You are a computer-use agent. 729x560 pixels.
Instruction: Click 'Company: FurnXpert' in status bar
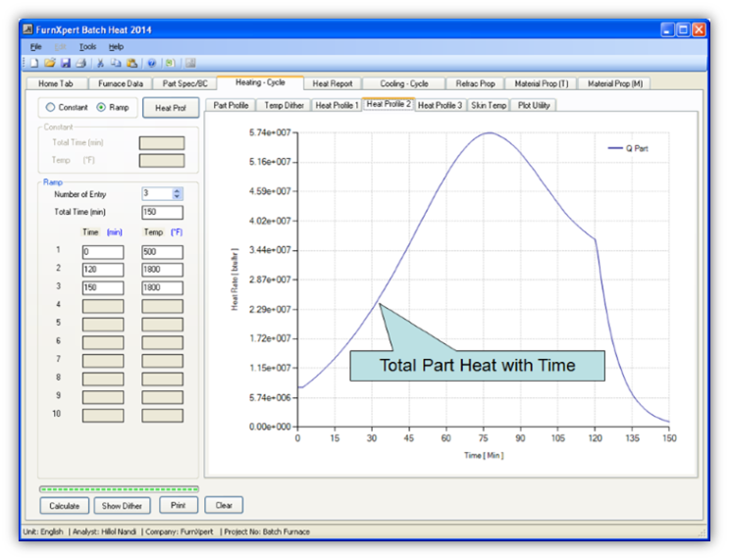tap(179, 532)
